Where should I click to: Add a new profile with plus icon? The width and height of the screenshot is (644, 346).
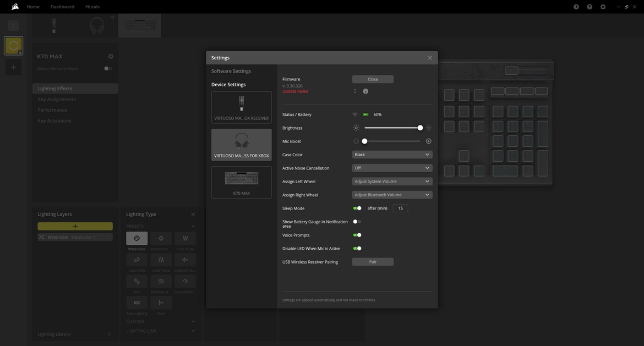tap(14, 67)
